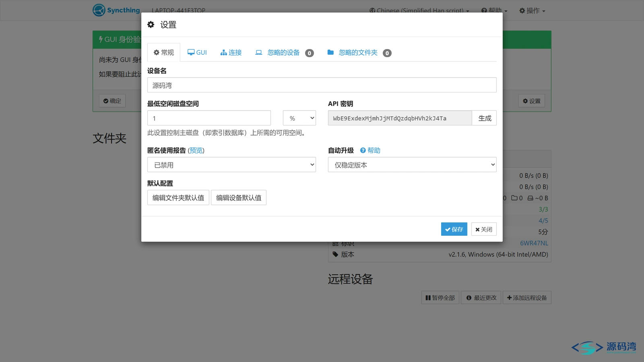Click 最近更改 button
644x362 pixels.
click(481, 298)
